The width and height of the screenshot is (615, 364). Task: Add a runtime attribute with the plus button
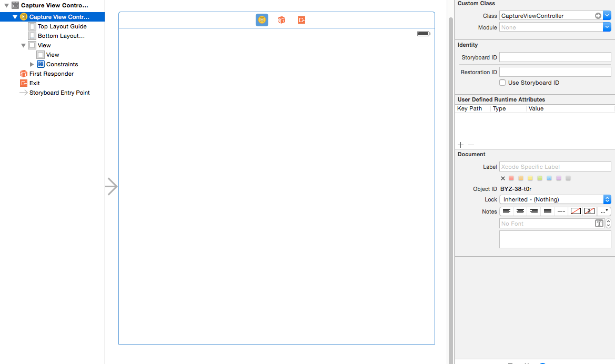click(x=460, y=145)
